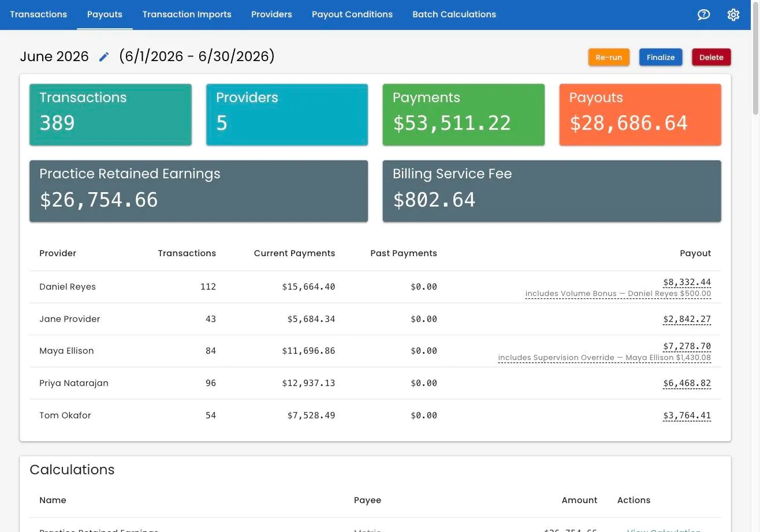Click the Calculations section heading
Image resolution: width=760 pixels, height=532 pixels.
click(72, 470)
